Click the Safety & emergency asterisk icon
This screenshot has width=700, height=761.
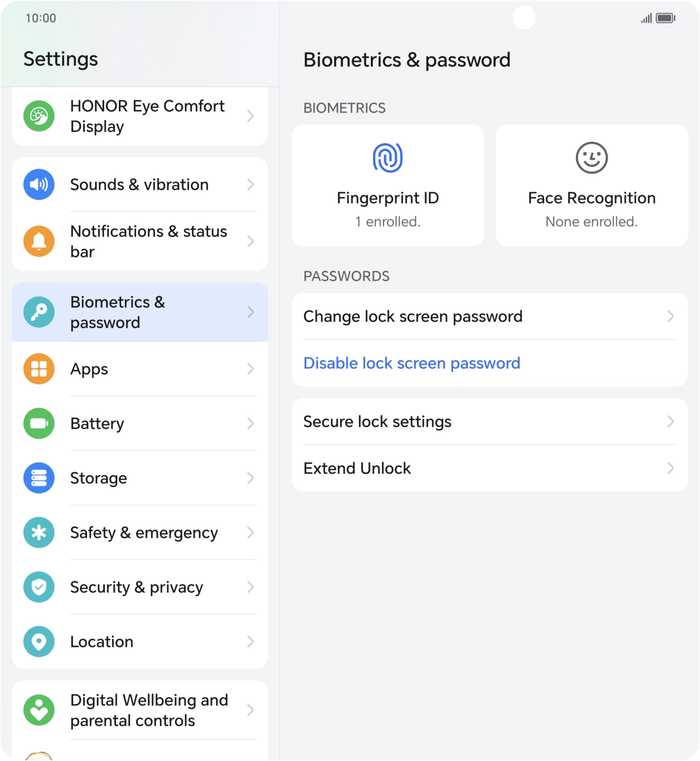[x=38, y=533]
